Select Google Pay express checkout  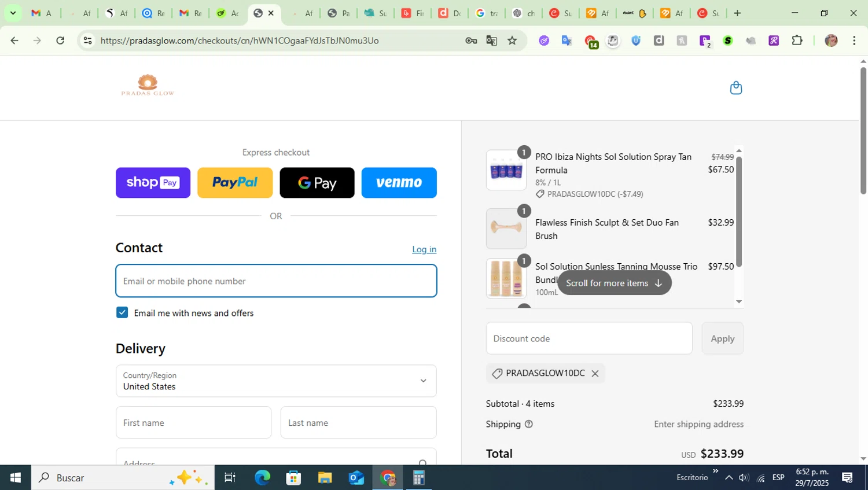317,183
